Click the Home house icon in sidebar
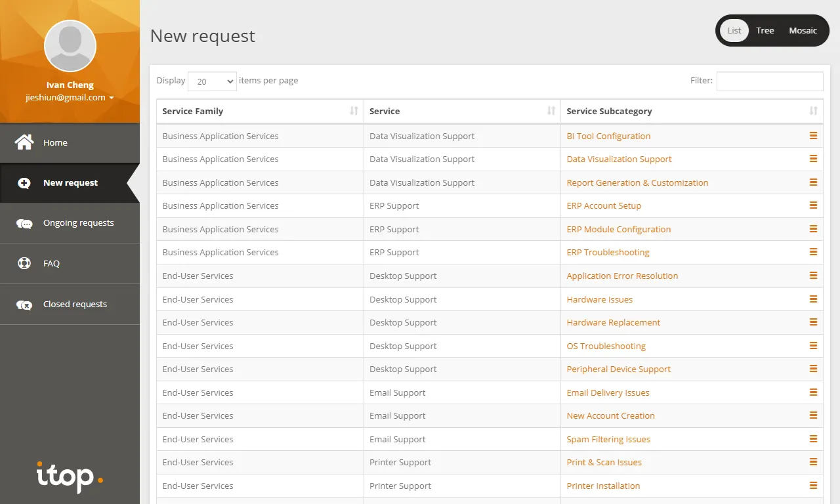840x504 pixels. pos(24,142)
